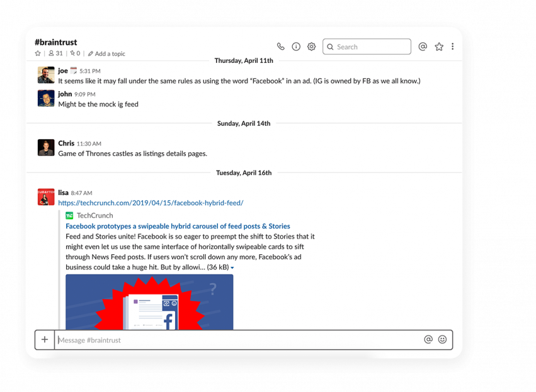Show mentions with header @ icon
The image size is (536, 392).
coord(423,47)
